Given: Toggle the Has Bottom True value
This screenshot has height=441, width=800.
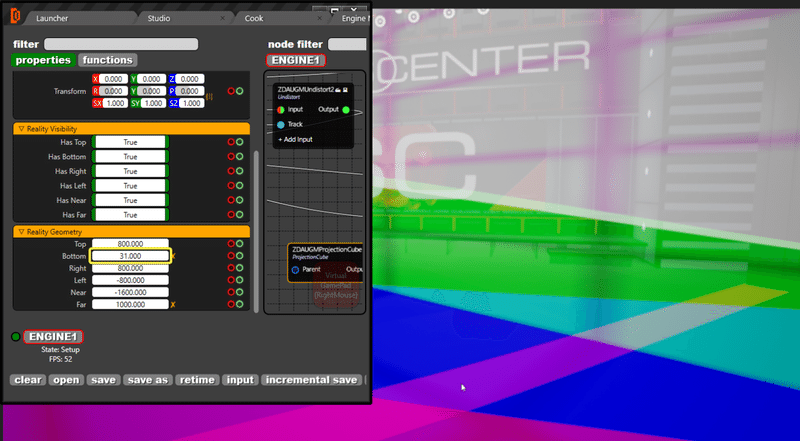Looking at the screenshot, I should [x=130, y=156].
